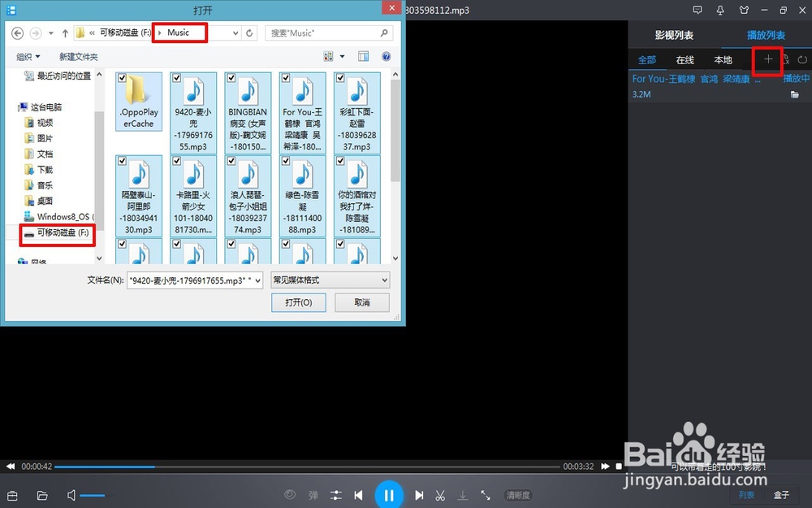The width and height of the screenshot is (812, 508).
Task: Click the eye icon in playback controls
Action: (290, 495)
